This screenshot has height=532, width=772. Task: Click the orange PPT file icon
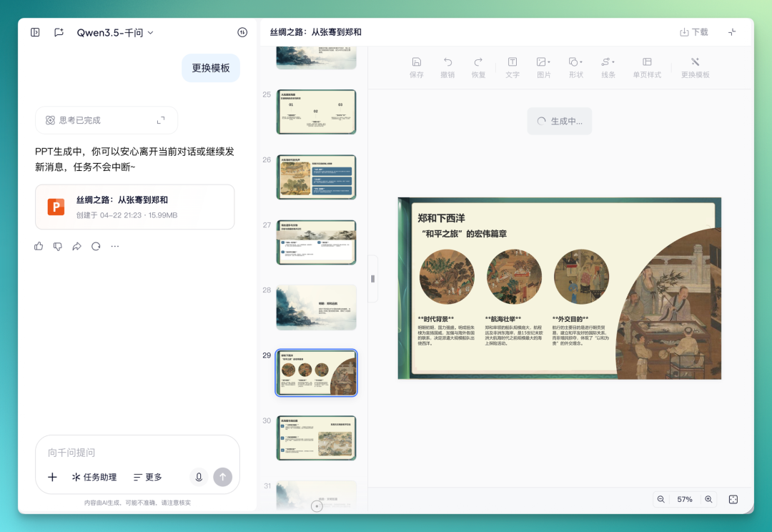56,207
